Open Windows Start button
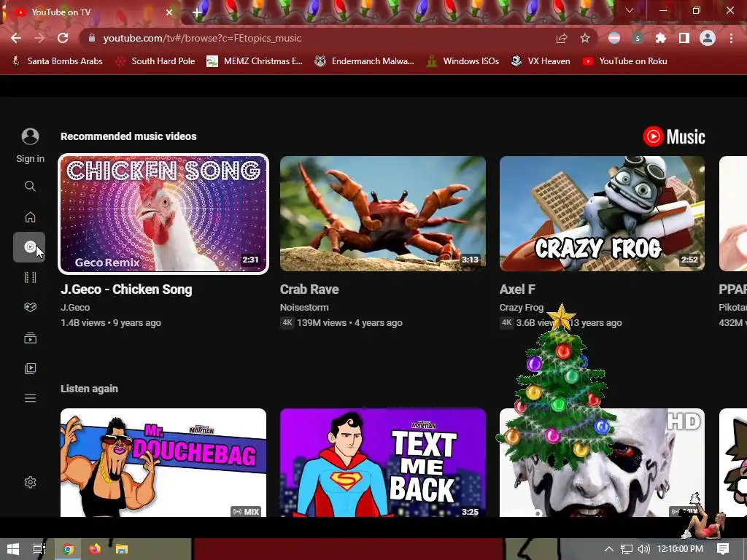The height and width of the screenshot is (560, 747). coord(13,549)
